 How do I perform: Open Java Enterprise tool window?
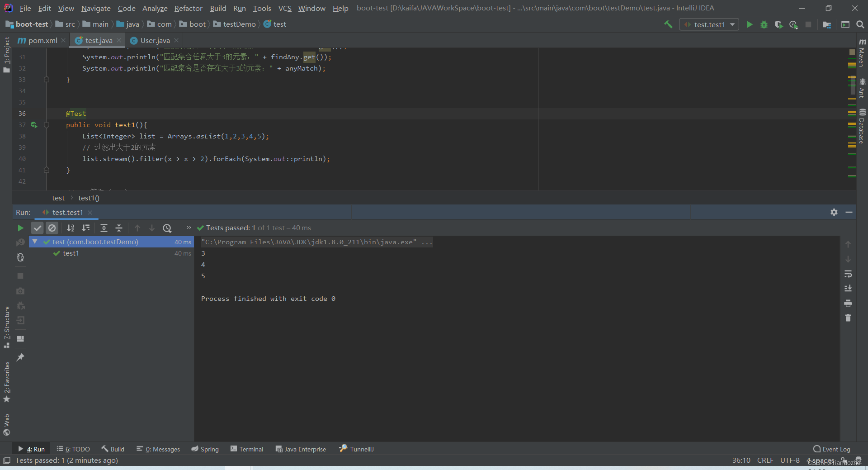[x=301, y=449]
